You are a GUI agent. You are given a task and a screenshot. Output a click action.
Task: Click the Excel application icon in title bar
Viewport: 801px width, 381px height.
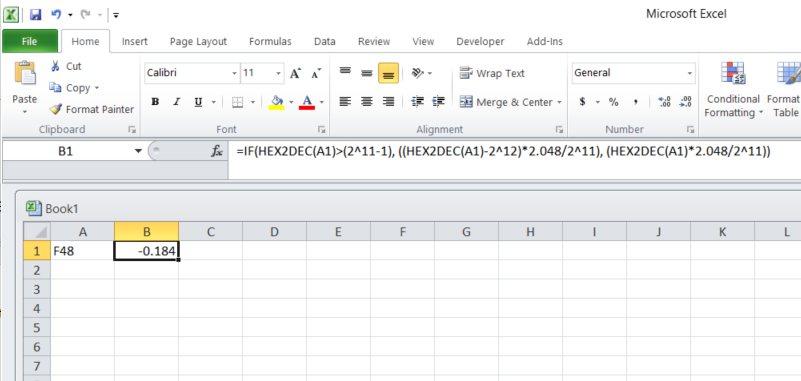pyautogui.click(x=11, y=14)
